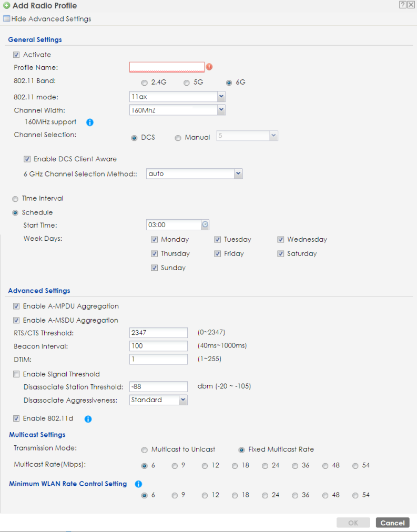417x532 pixels.
Task: Click the Profile Name error warning icon
Action: pyautogui.click(x=209, y=67)
